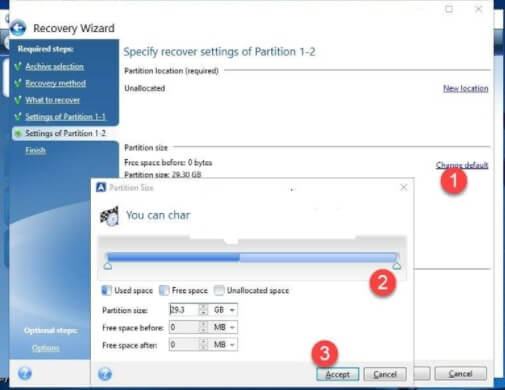505x390 pixels.
Task: Click the blue back arrow icon
Action: pyautogui.click(x=18, y=28)
